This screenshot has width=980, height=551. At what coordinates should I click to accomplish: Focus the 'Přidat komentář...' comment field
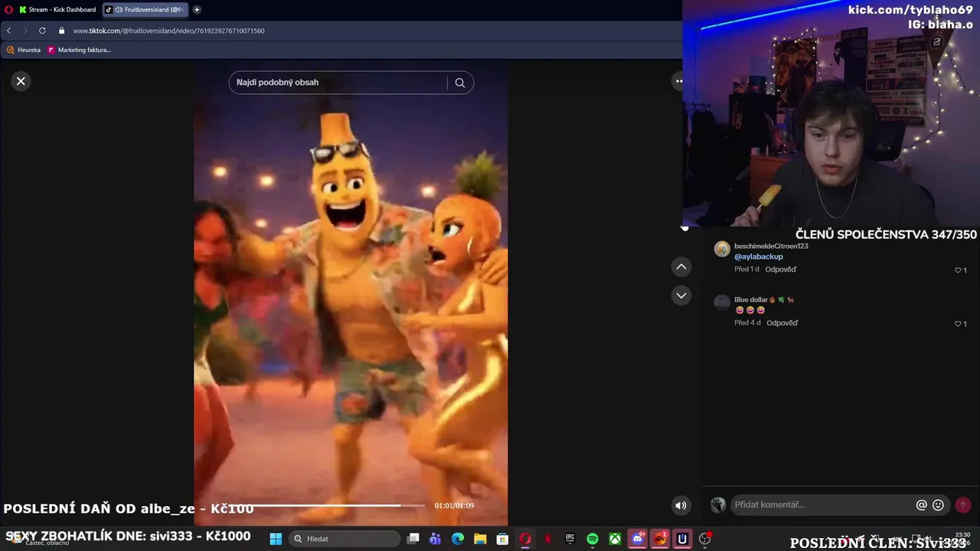point(823,505)
